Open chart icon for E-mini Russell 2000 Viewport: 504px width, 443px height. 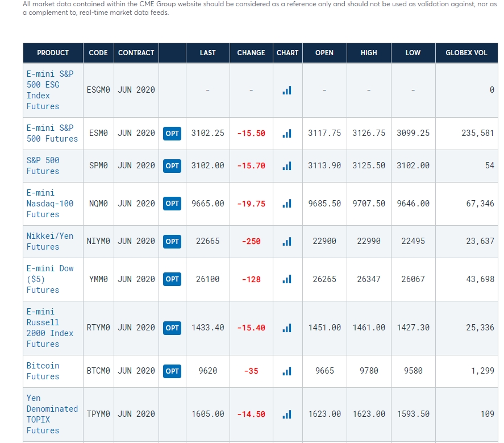point(287,328)
